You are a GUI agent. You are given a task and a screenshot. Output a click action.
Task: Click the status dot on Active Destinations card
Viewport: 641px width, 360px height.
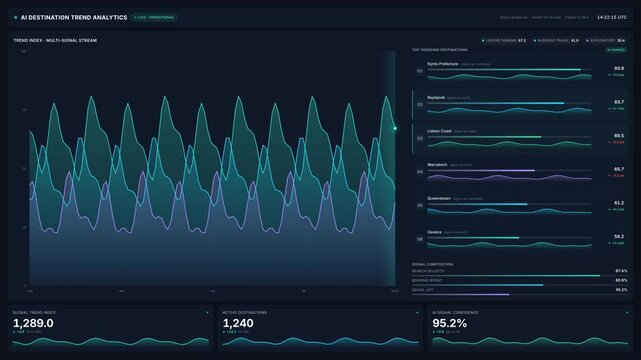point(417,313)
